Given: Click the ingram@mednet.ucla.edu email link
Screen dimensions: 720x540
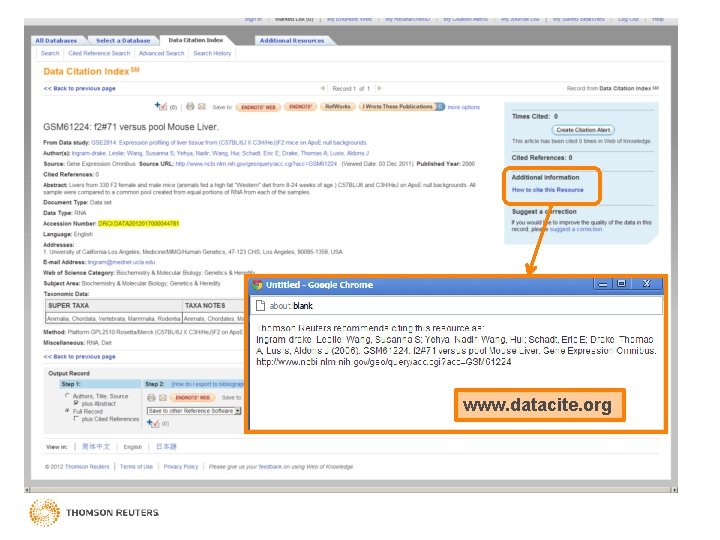Looking at the screenshot, I should (121, 262).
